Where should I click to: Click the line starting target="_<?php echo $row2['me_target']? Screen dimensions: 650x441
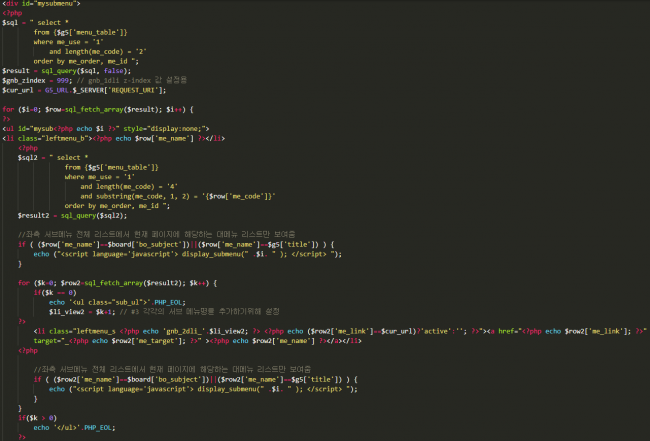(x=197, y=341)
